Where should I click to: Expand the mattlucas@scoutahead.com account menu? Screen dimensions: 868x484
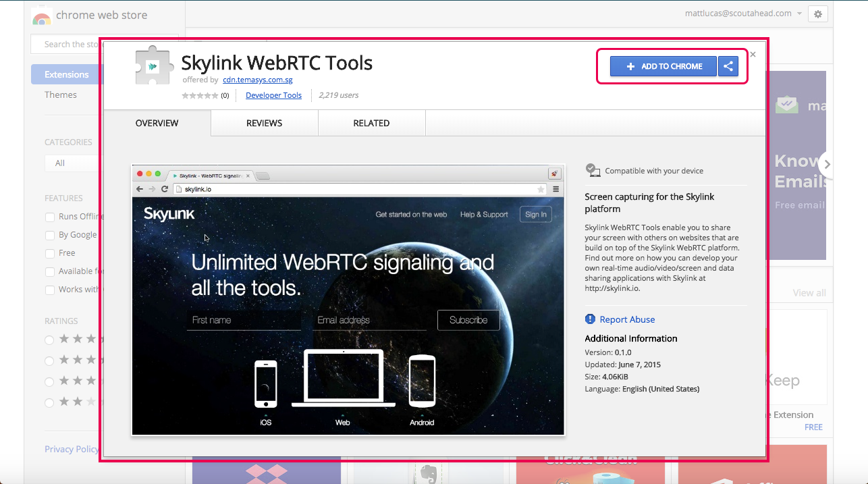click(x=742, y=14)
